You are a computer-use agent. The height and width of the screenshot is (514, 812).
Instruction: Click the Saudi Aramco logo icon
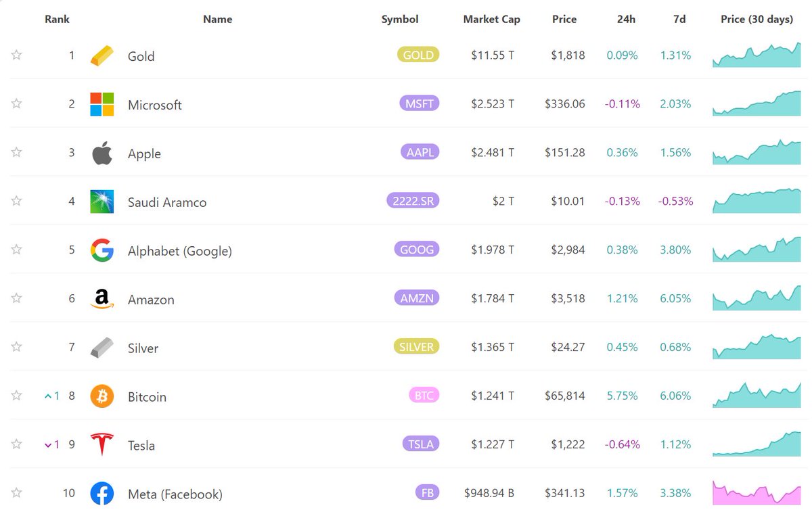(102, 202)
